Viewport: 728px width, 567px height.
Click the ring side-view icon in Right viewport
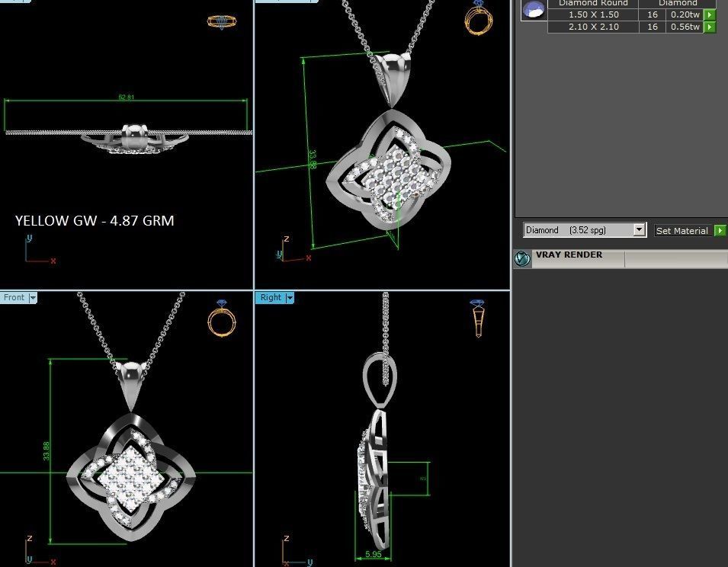coord(478,318)
